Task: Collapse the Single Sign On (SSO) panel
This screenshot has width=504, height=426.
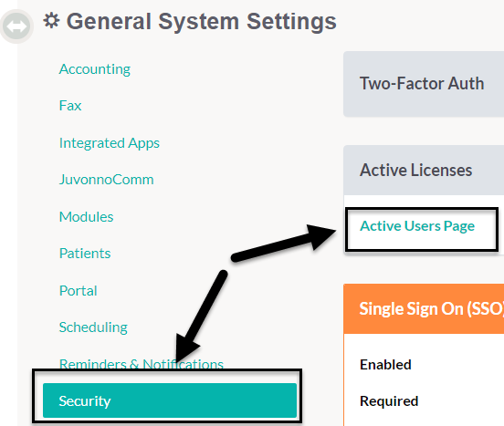Action: pos(424,309)
